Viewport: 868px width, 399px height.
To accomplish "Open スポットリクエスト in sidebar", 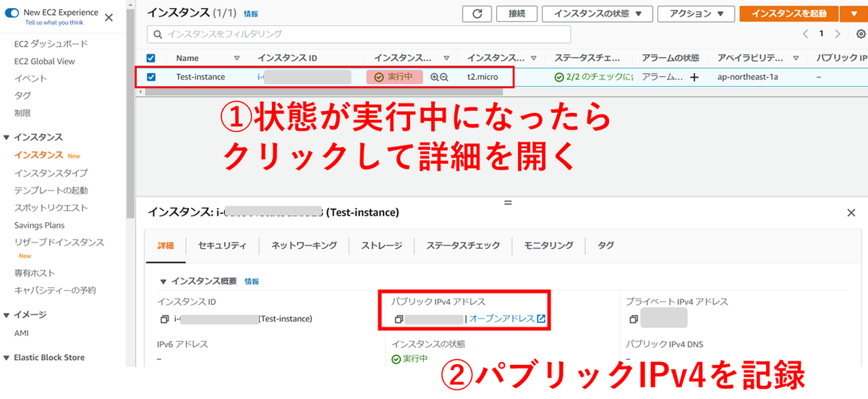I will tap(51, 208).
